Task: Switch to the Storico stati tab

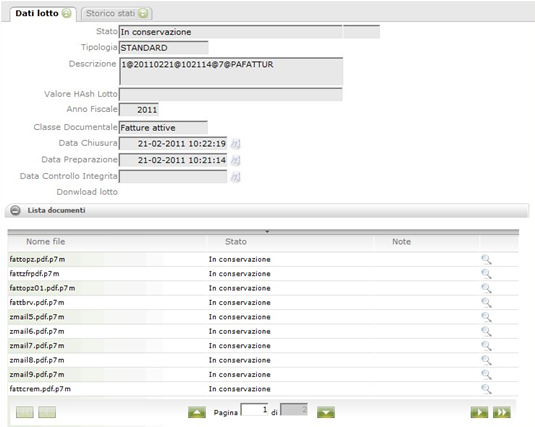Action: [117, 13]
